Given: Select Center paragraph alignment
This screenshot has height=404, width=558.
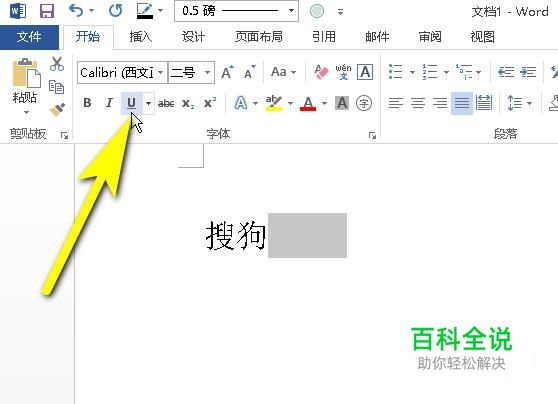Looking at the screenshot, I should 418,103.
